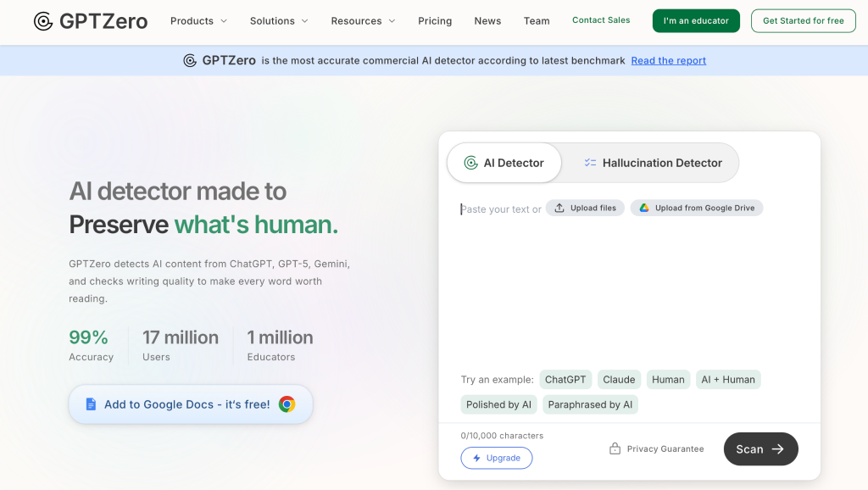868x490 pixels.
Task: Click Get Started for free button
Action: [x=803, y=21]
